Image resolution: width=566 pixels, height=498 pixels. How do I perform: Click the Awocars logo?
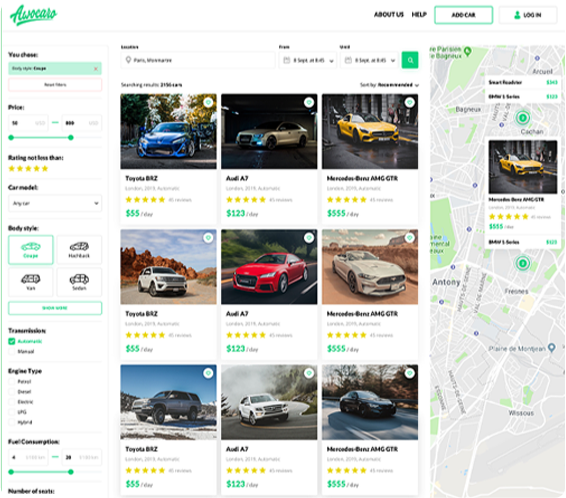33,15
